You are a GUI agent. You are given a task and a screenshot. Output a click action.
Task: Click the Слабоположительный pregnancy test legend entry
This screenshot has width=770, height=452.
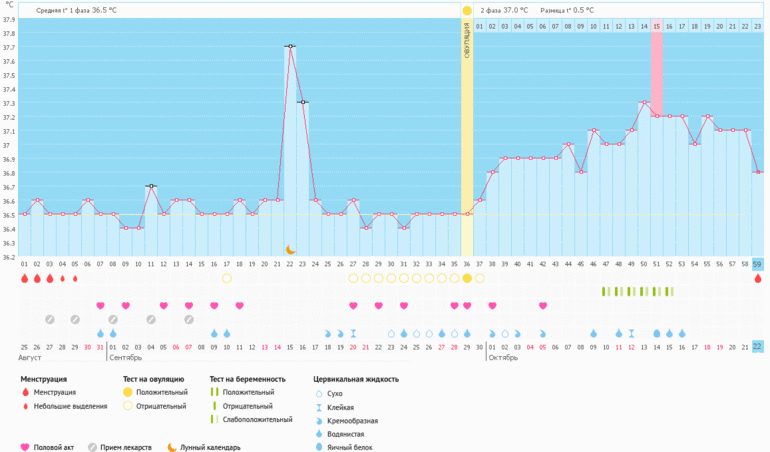[243, 420]
